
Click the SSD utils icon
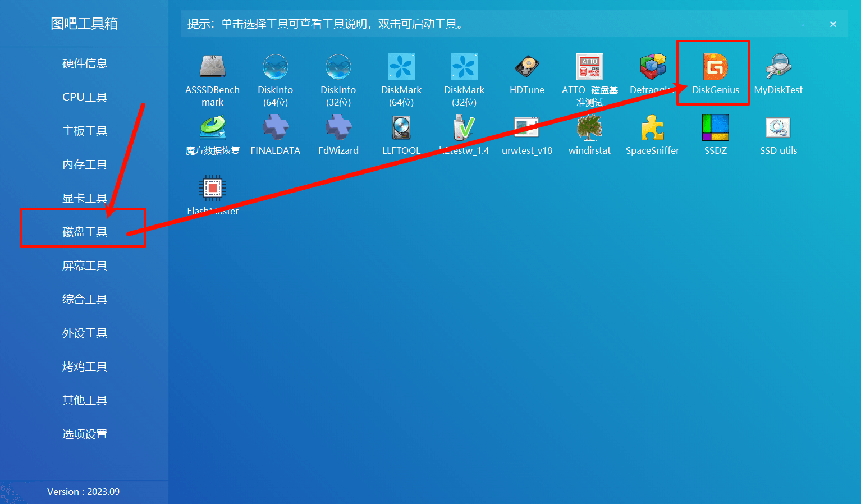pyautogui.click(x=778, y=128)
